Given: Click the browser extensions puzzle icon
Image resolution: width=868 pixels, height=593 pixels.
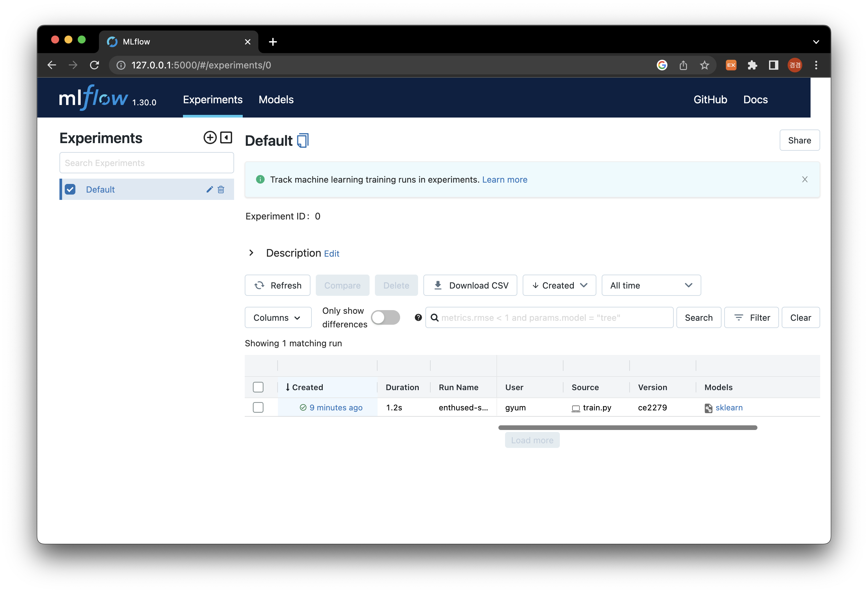Looking at the screenshot, I should 752,65.
